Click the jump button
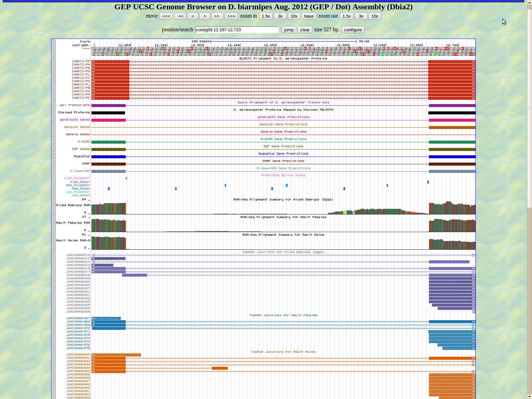Viewport: 532px width, 399px height. pyautogui.click(x=289, y=30)
